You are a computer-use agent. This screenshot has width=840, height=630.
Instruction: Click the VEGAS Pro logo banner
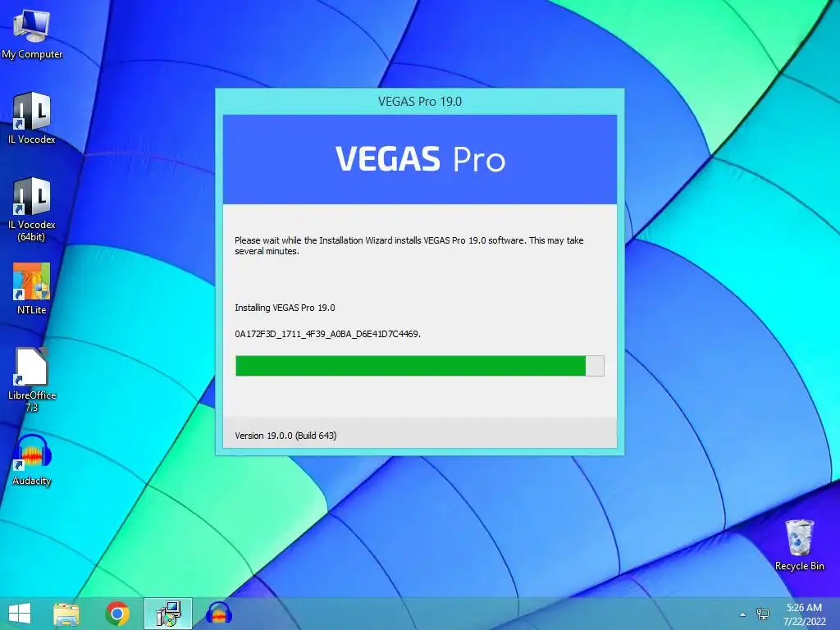coord(420,159)
